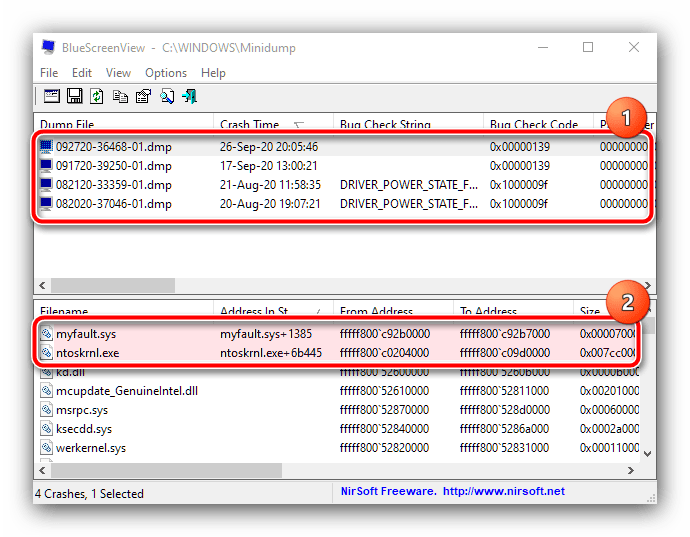Click From Address fffff800`c92b0000
Viewport: 690px width, 537px height.
(x=385, y=334)
